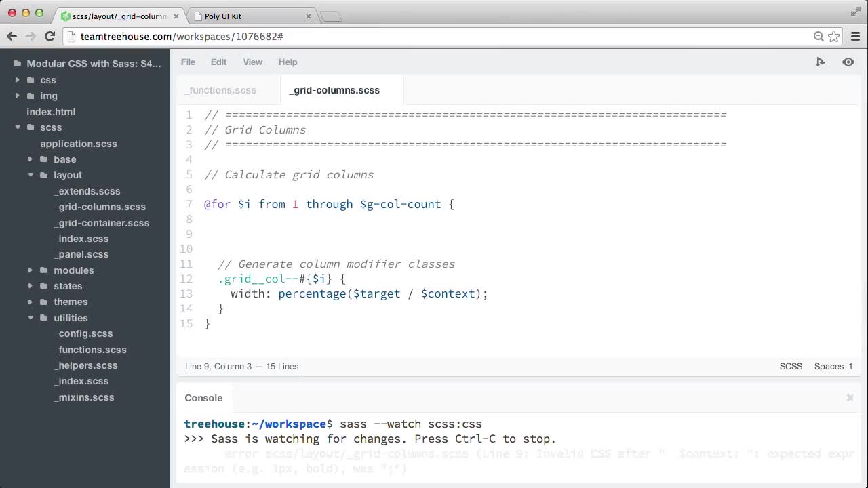Open the View menu

[252, 62]
